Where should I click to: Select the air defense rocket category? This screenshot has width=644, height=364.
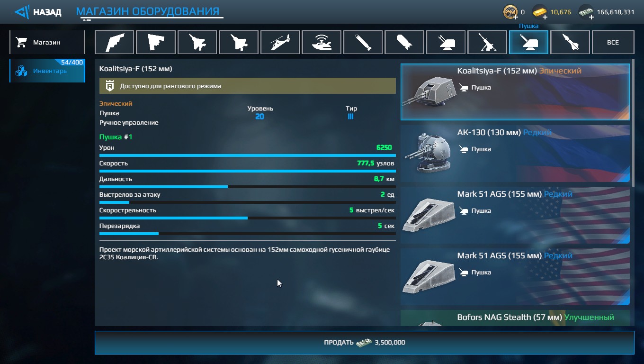tap(570, 42)
